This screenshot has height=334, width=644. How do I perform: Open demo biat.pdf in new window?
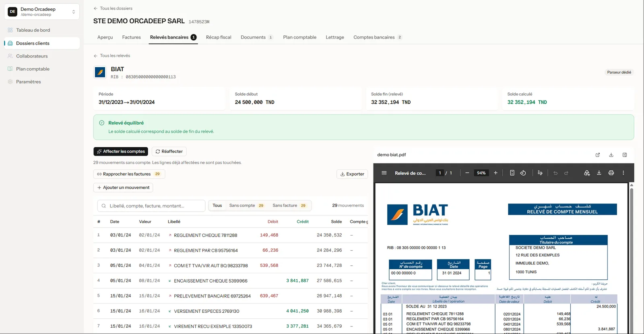(x=598, y=155)
